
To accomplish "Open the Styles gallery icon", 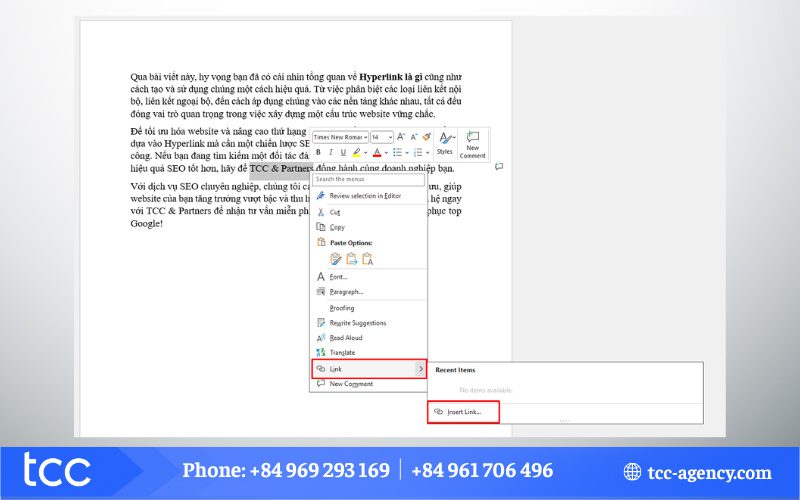I will coord(445,142).
